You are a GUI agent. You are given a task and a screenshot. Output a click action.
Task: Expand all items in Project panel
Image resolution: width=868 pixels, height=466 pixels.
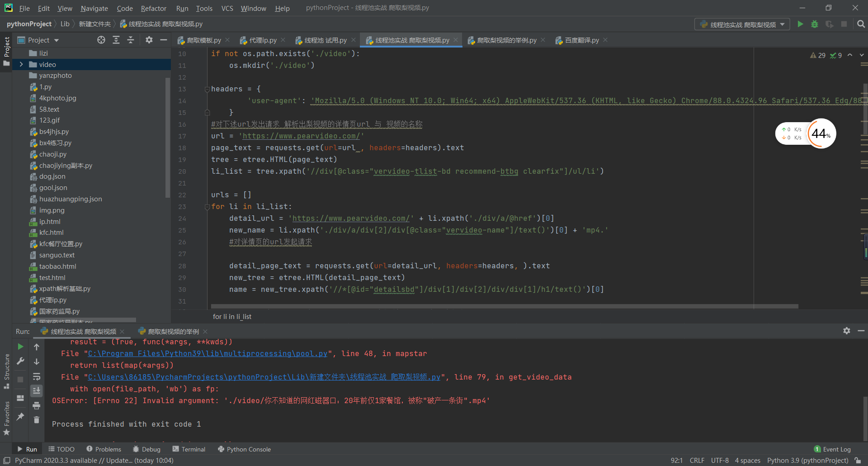[x=116, y=40]
